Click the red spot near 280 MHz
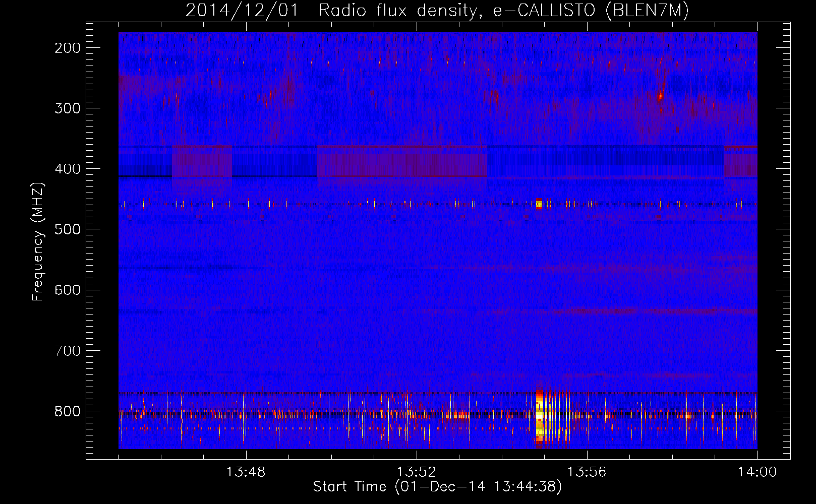The width and height of the screenshot is (816, 504). (x=660, y=96)
